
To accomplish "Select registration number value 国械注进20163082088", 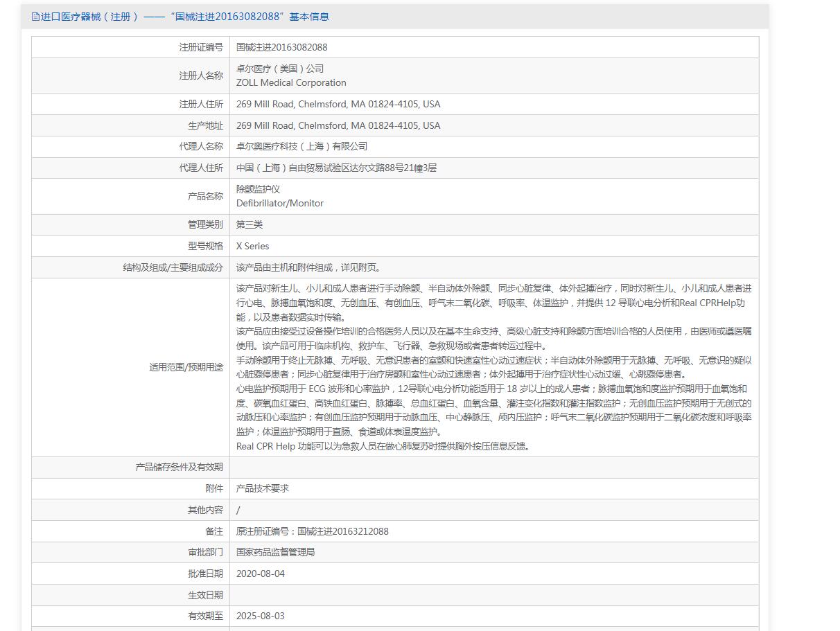I will pos(281,47).
